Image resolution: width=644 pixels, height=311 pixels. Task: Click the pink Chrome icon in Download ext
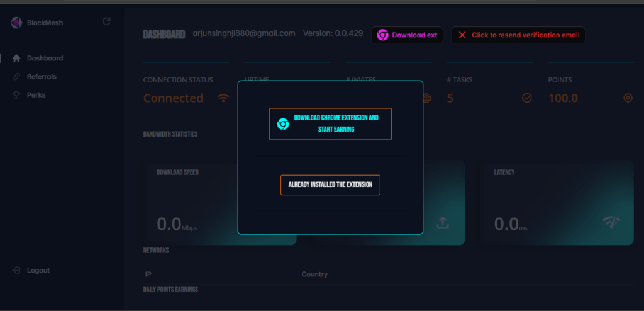click(x=383, y=35)
